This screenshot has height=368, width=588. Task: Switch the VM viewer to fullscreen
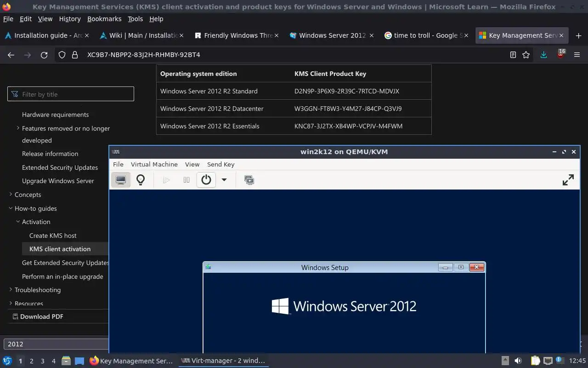[568, 180]
